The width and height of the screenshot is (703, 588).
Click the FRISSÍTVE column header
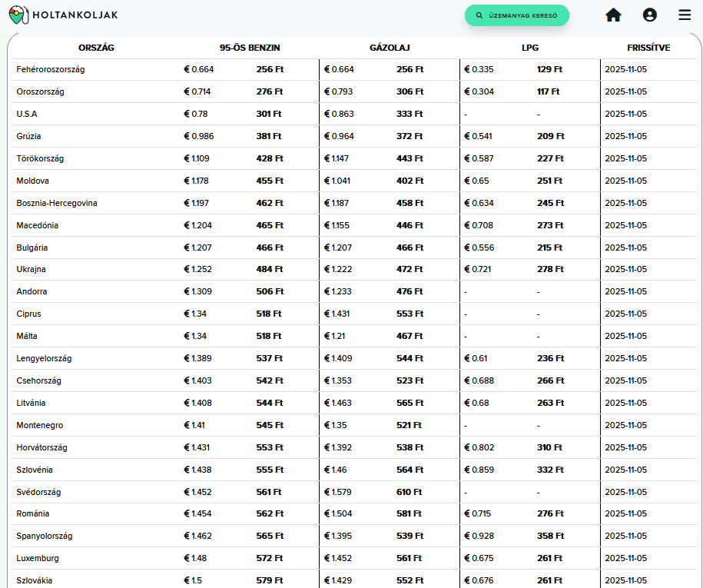click(x=648, y=48)
